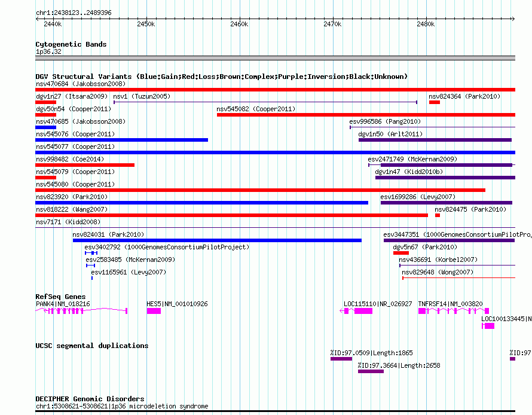Click TNFRSF14|NM_003820 gene label
The height and width of the screenshot is (415, 532).
click(x=450, y=304)
